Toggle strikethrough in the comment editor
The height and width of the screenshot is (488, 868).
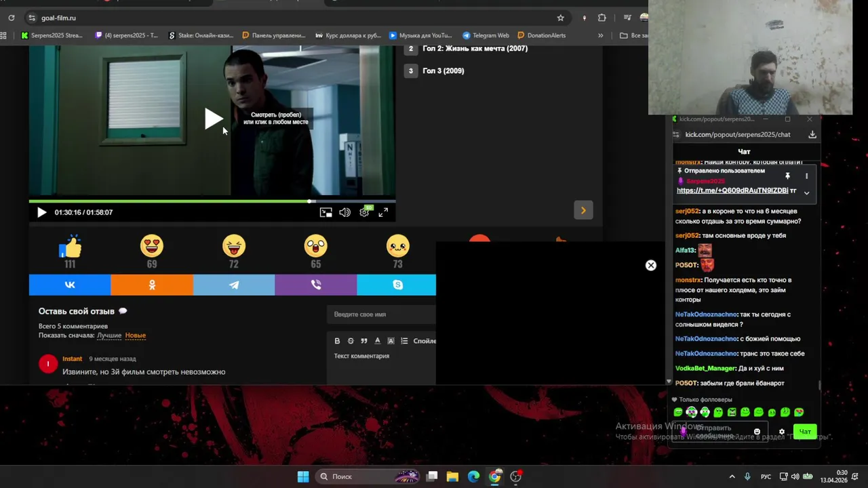tap(351, 341)
